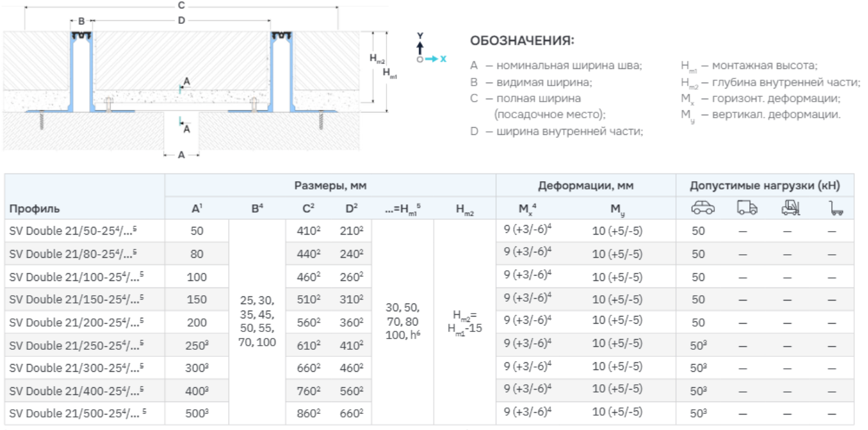Viewport: 868px width, 430px height.
Task: Click the hand cart load icon
Action: coord(835,208)
